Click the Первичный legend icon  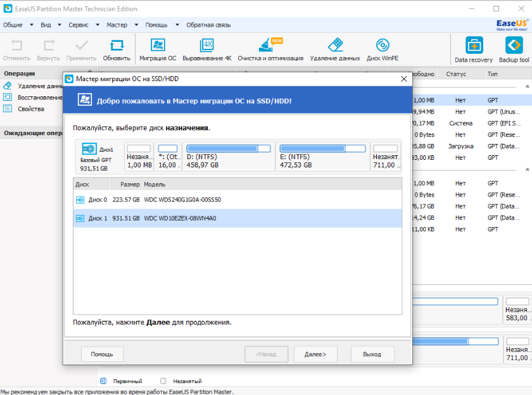[103, 381]
